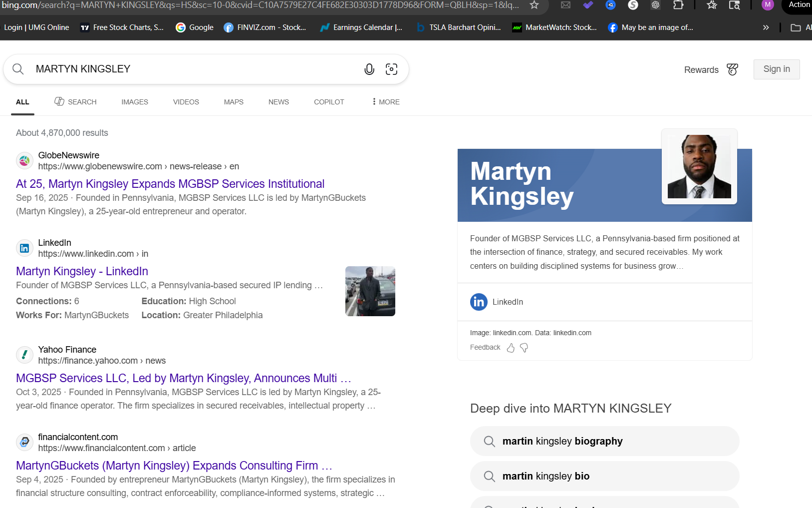Click the thumbs down feedback icon
The image size is (812, 508).
(x=524, y=348)
